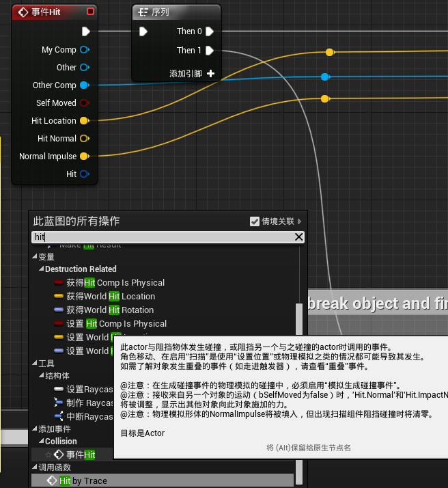Collapse the 调用函数 category
The height and width of the screenshot is (488, 448).
click(35, 467)
